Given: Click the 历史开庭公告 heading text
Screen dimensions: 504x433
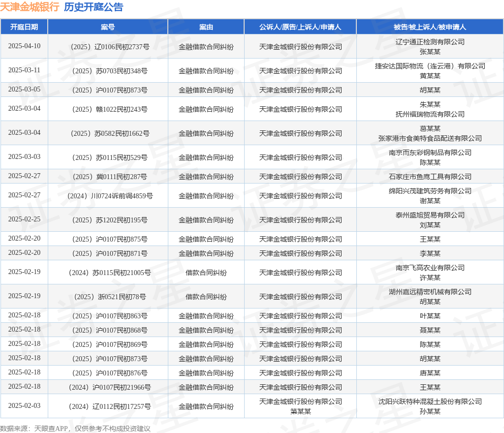Looking at the screenshot, I should click(94, 7).
